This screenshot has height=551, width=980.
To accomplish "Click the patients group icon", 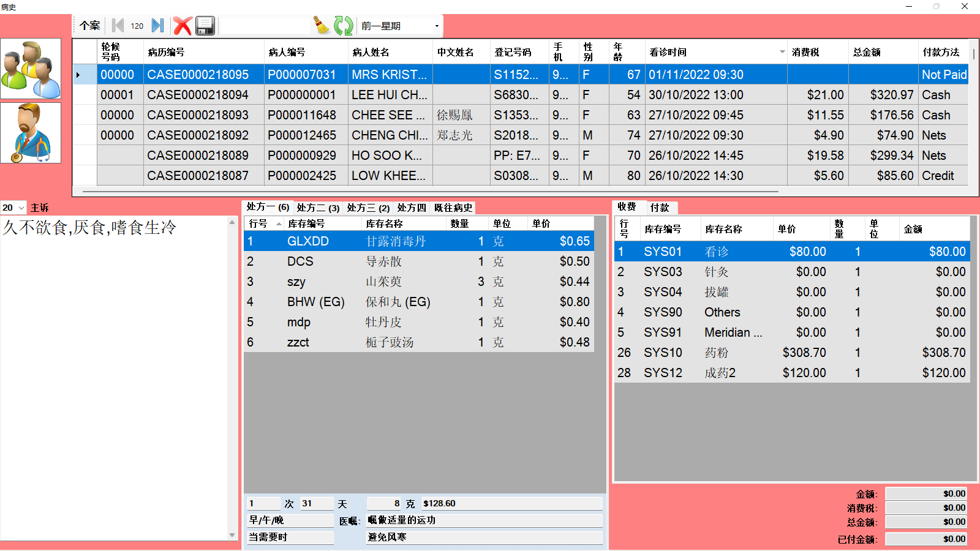I will (31, 69).
